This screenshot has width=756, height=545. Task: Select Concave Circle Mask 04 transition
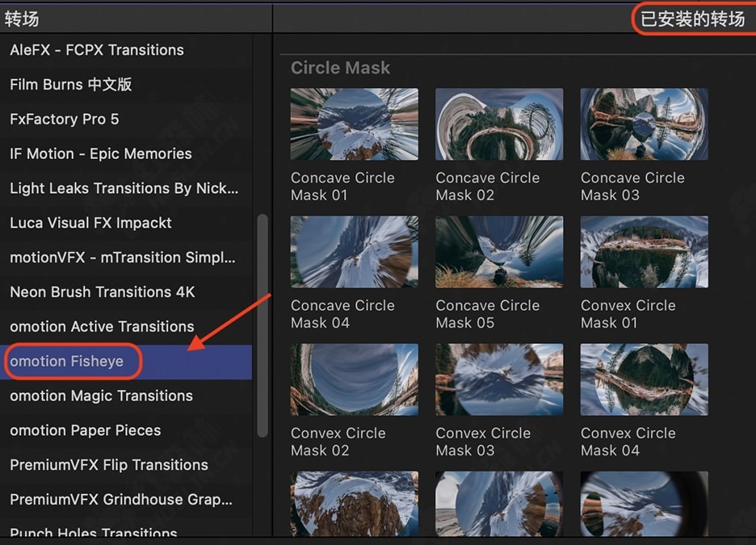354,252
